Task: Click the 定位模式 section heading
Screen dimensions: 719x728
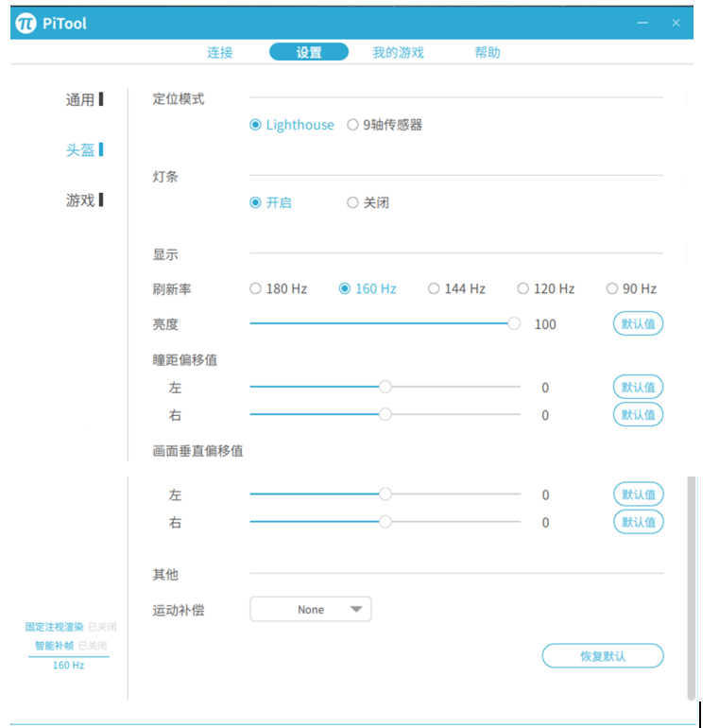Action: coord(179,99)
